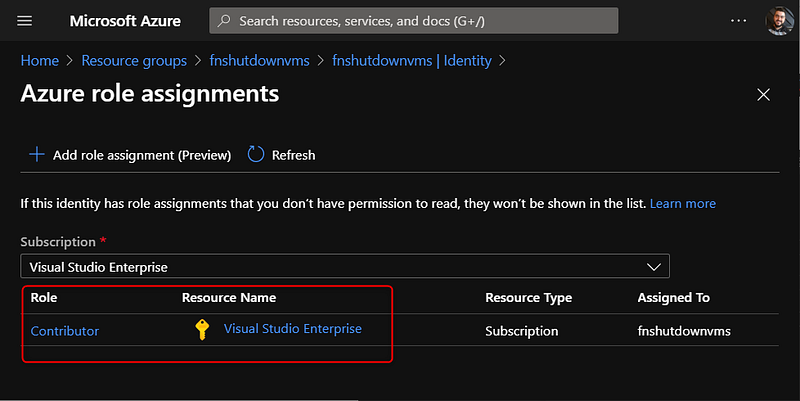
Task: Click the Learn more link
Action: coord(683,204)
